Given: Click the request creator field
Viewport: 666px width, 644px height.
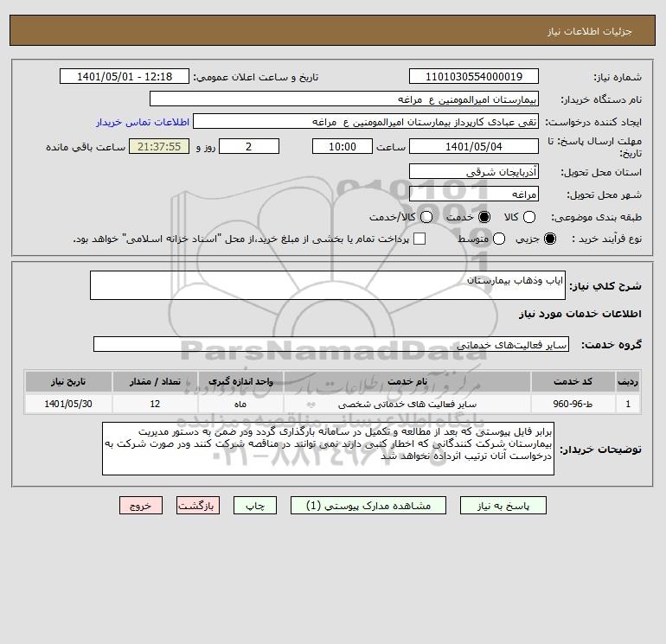Looking at the screenshot, I should 366,122.
